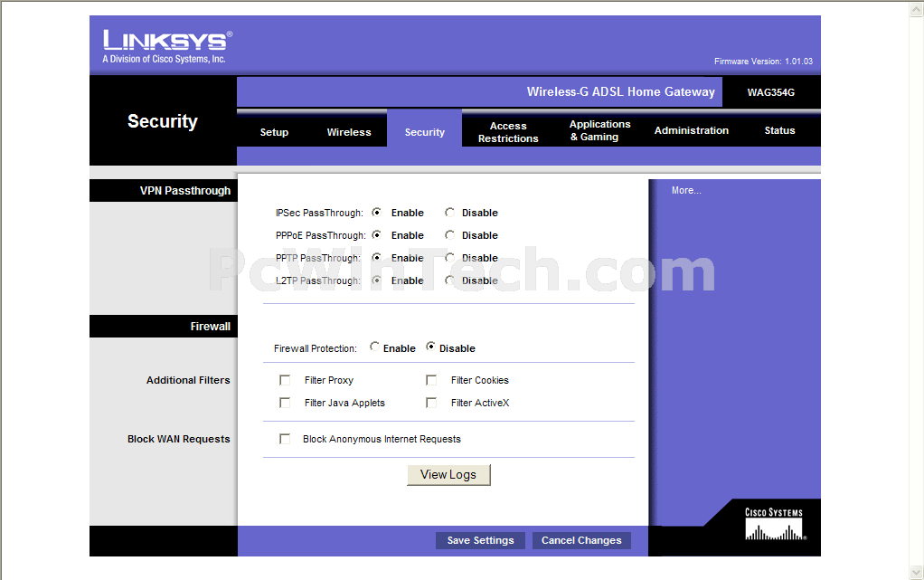Enable Firewall Protection
This screenshot has width=924, height=580.
pos(374,347)
